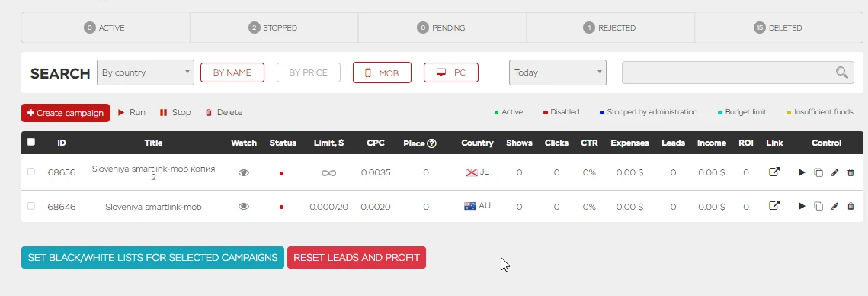Open the Today date range dropdown
This screenshot has height=296, width=868.
point(557,72)
